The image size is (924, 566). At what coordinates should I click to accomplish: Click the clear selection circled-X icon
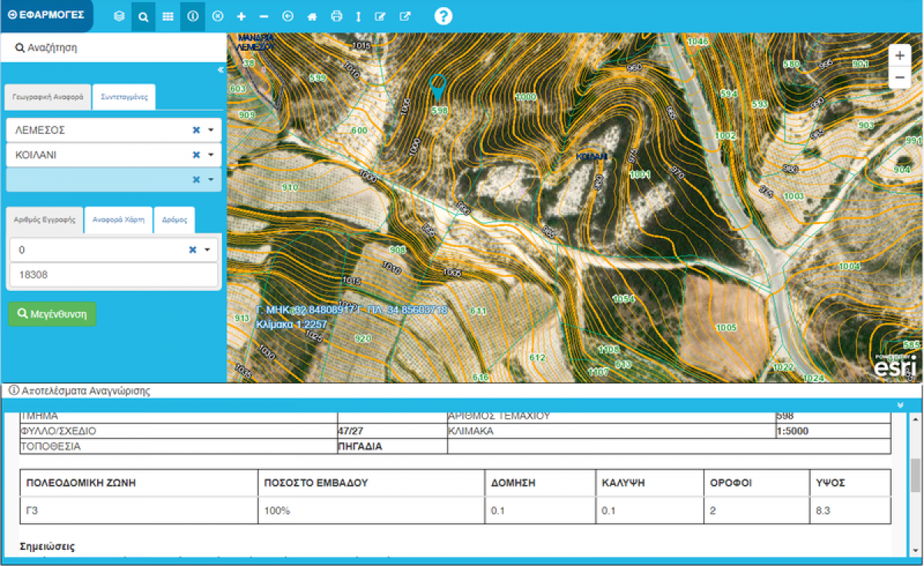click(217, 16)
